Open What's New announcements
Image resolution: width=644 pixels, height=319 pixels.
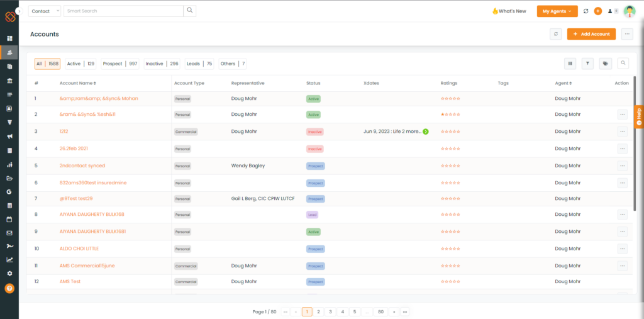[509, 11]
